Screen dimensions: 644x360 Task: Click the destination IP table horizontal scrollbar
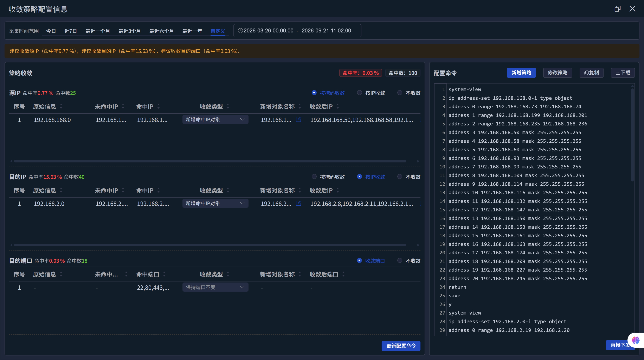pos(210,245)
